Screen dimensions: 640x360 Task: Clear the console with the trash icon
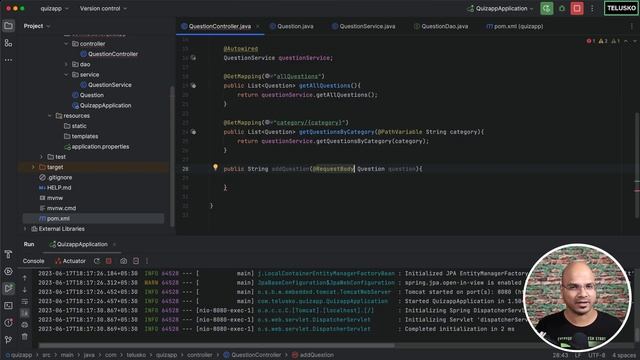(x=24, y=337)
